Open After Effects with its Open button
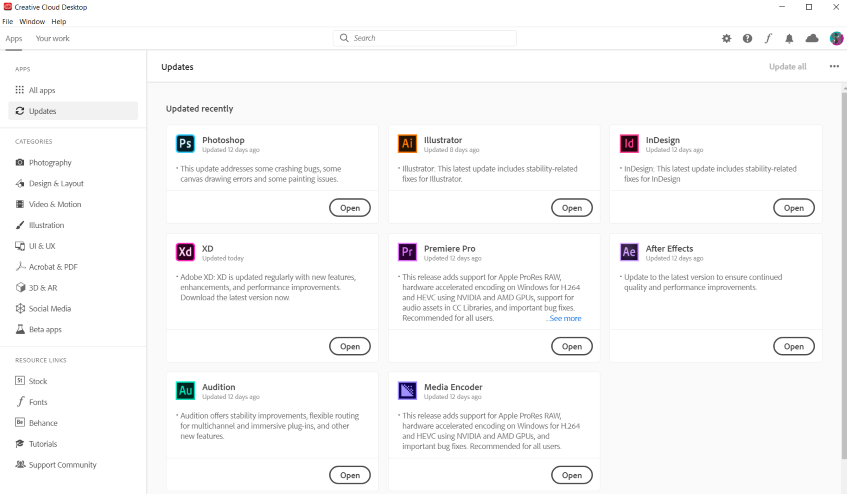Viewport: 847px width, 494px height. click(794, 346)
